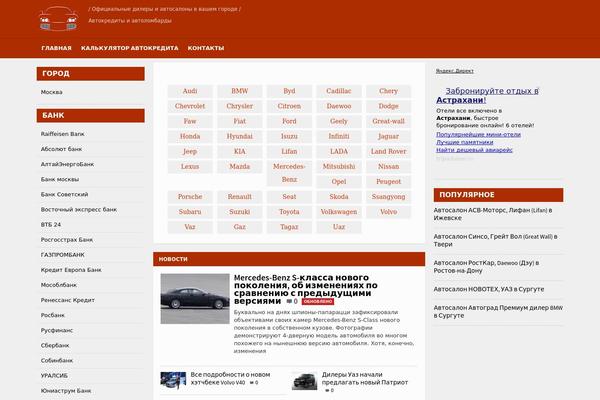Pick the Toyota brand
Image resolution: width=600 pixels, height=400 pixels.
289,212
